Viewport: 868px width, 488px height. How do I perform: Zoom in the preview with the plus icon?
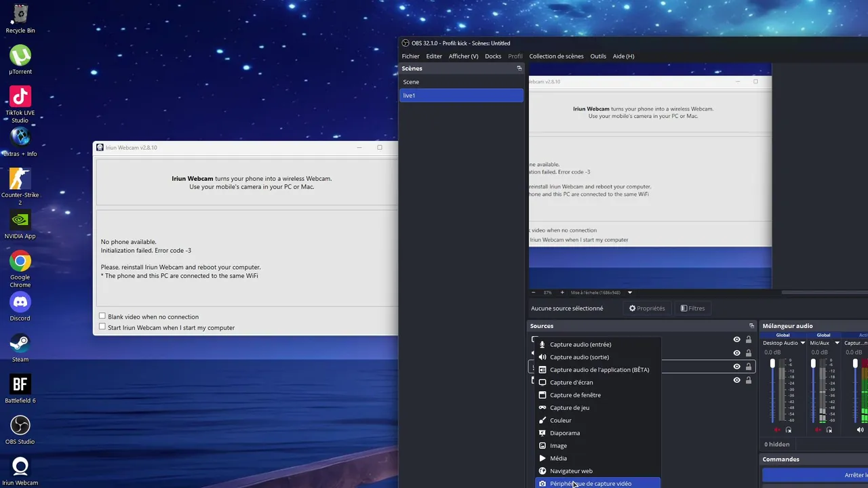pos(562,293)
